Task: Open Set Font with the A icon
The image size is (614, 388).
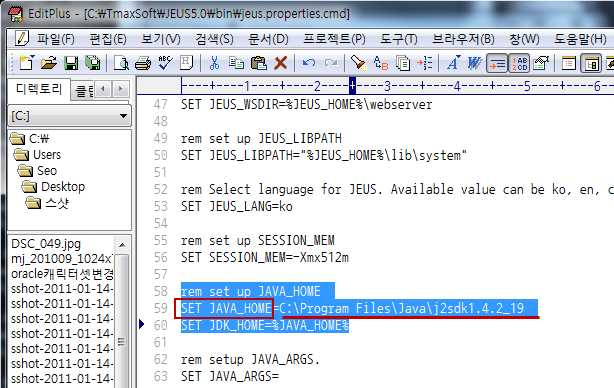Action: (453, 63)
